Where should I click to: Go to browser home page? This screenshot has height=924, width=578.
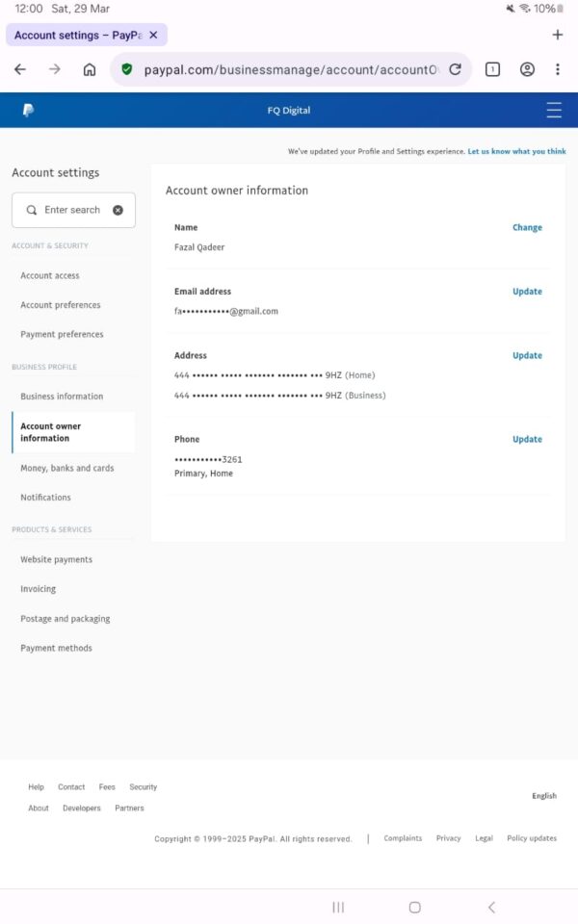coord(90,69)
